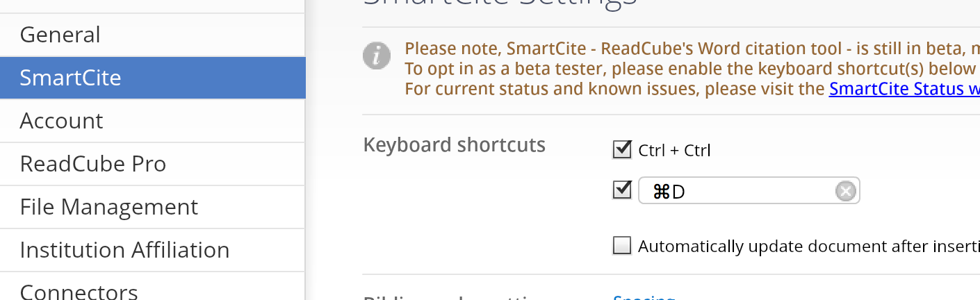
Task: Open the SmartCite Status link
Action: [x=904, y=89]
